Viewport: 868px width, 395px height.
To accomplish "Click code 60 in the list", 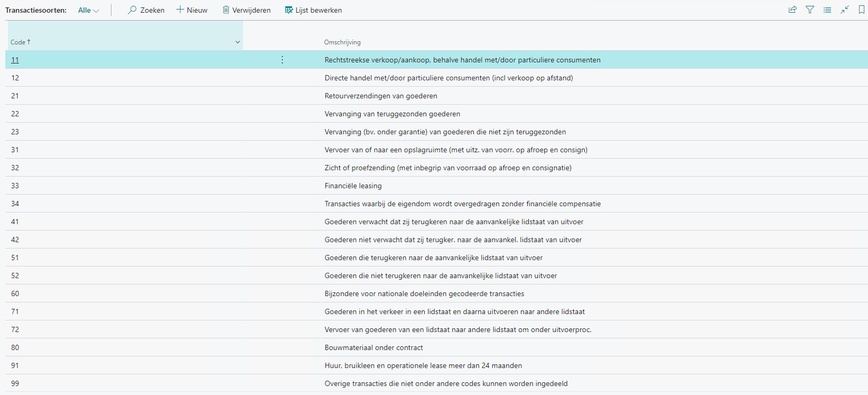I will tap(15, 293).
